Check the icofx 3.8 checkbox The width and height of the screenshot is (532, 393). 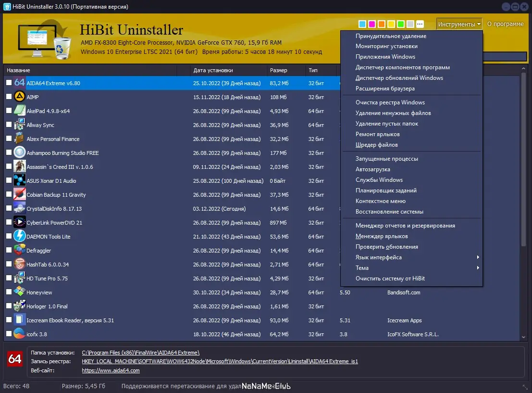(x=9, y=333)
